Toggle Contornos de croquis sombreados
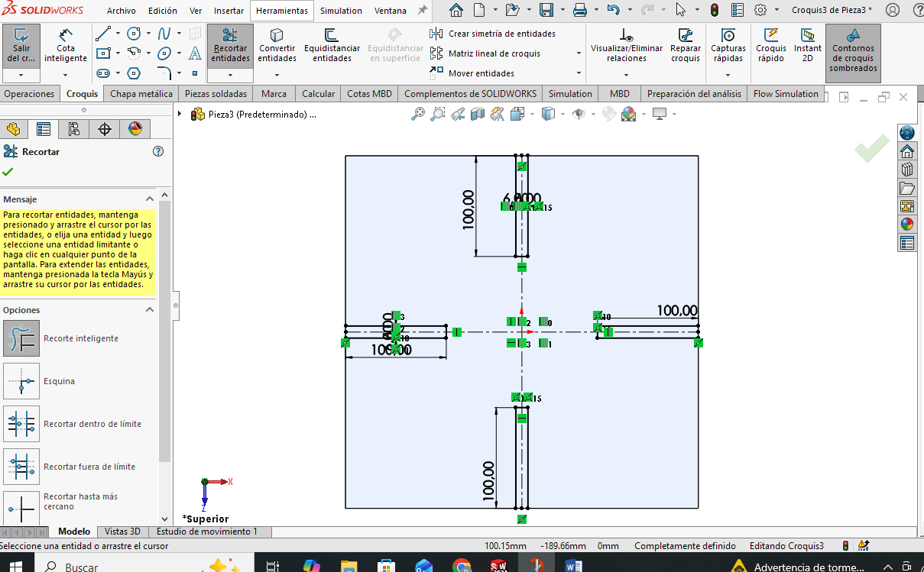This screenshot has height=572, width=924. 853,53
